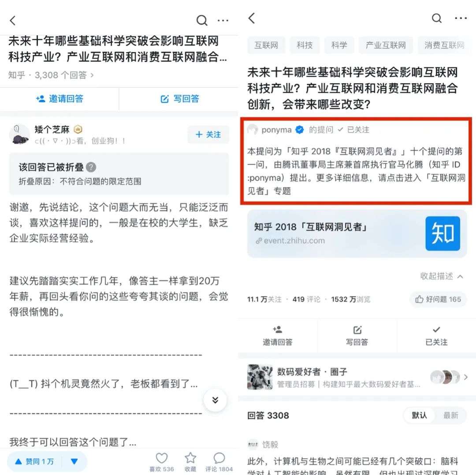Tap 好问题 165 thumbs-up button
Viewport: 476px width, 475px height.
[438, 299]
